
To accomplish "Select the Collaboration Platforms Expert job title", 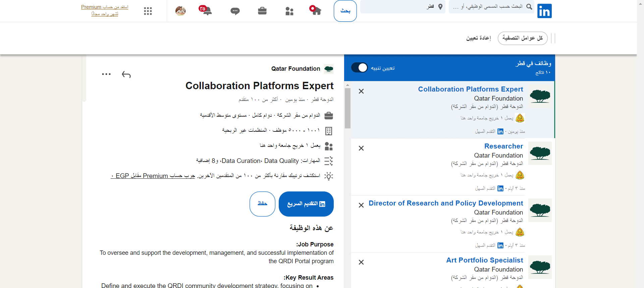I will point(471,89).
